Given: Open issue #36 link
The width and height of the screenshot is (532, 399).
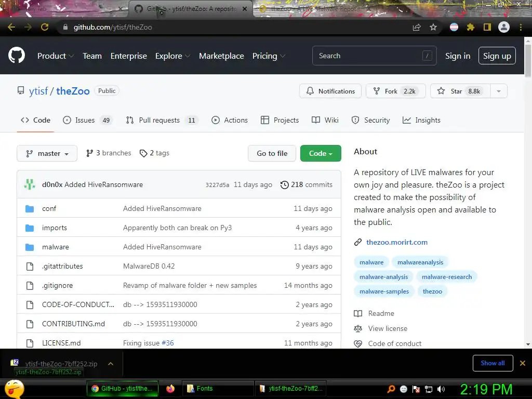Looking at the screenshot, I should click(x=168, y=343).
